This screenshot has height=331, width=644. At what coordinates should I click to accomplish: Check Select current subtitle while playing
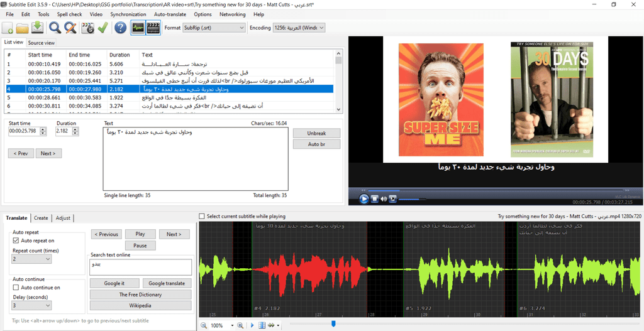[202, 216]
